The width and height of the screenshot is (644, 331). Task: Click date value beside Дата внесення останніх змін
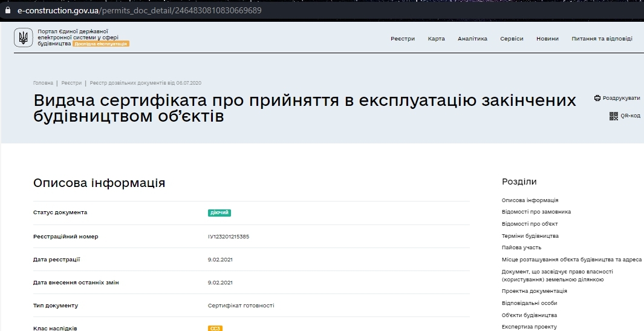[220, 283]
